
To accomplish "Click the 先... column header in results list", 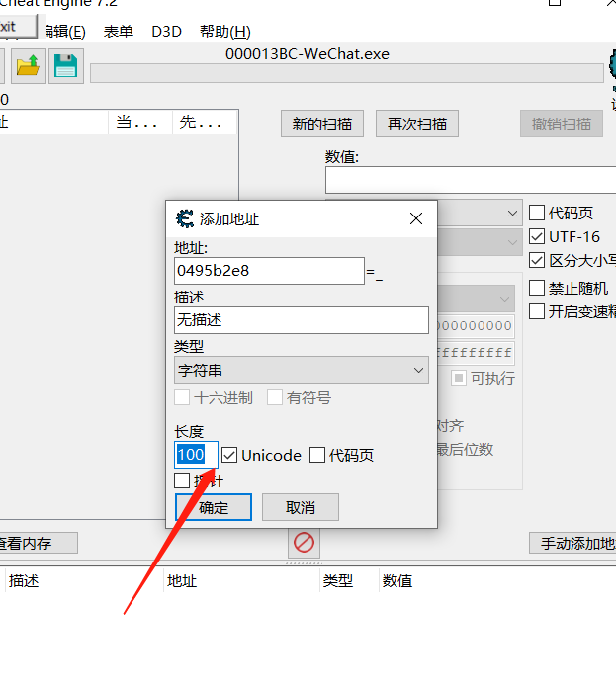I will click(x=204, y=123).
